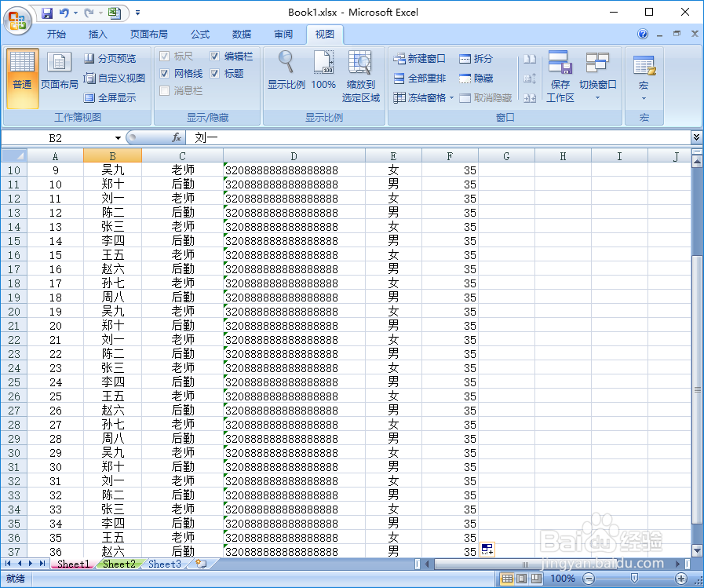
Task: Arrange All windows (全部重排)
Action: (420, 79)
